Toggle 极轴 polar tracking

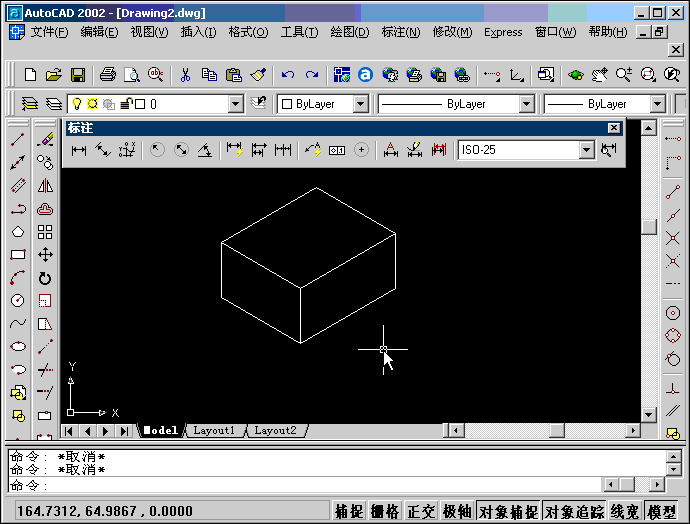point(457,512)
